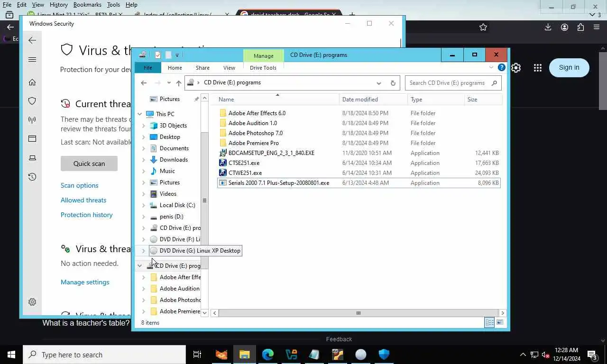Image resolution: width=607 pixels, height=364 pixels.
Task: Click Explorer help question mark icon
Action: click(x=502, y=68)
